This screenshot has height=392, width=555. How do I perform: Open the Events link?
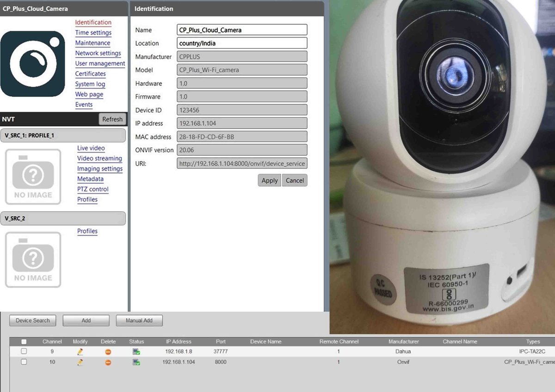pyautogui.click(x=84, y=104)
